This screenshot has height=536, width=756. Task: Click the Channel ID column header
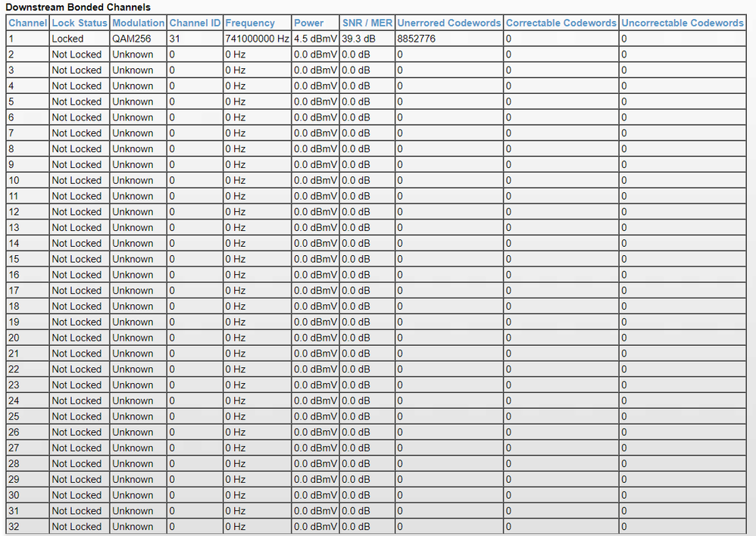pos(195,23)
